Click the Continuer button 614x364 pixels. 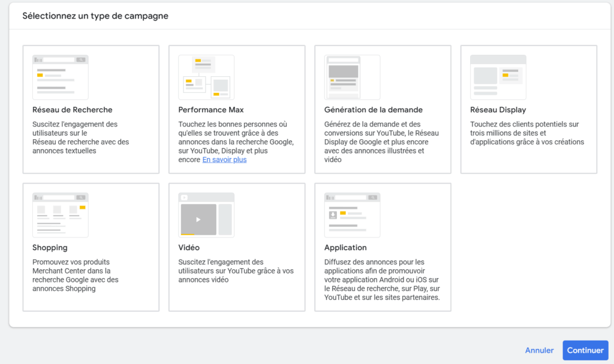[x=585, y=350]
